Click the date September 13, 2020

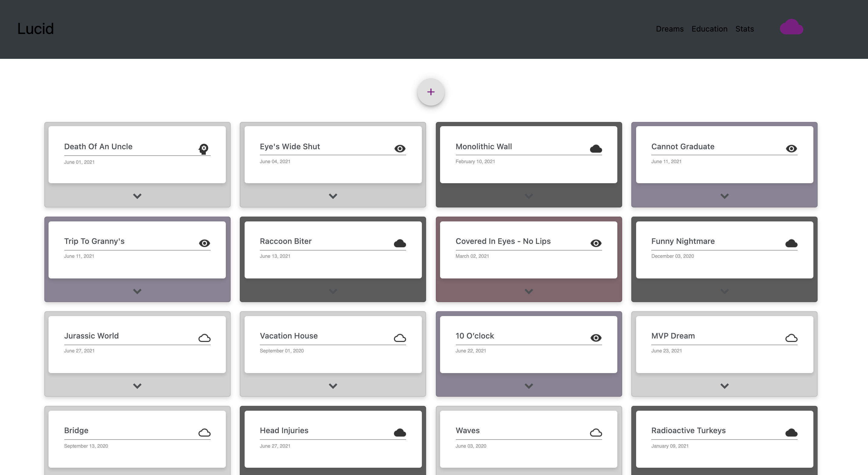point(86,446)
